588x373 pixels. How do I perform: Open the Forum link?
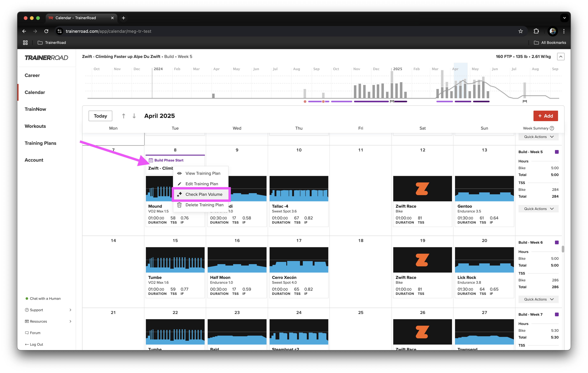click(x=33, y=333)
